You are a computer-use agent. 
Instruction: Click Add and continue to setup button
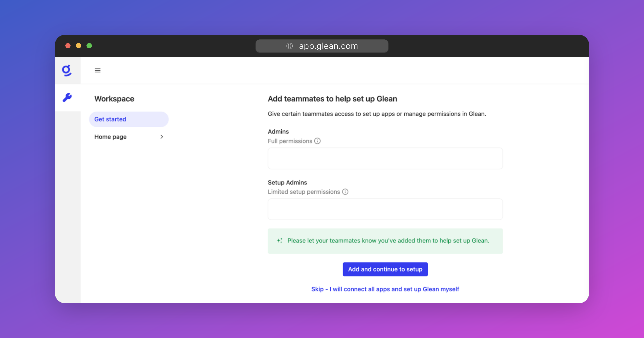click(x=385, y=269)
